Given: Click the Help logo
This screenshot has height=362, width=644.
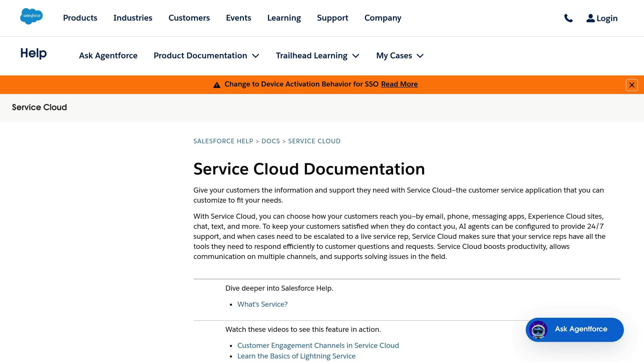Looking at the screenshot, I should click(33, 54).
